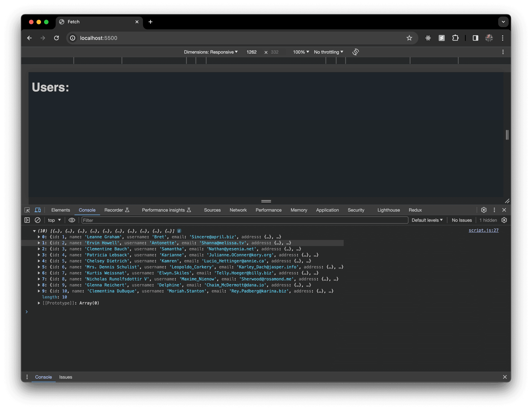The height and width of the screenshot is (410, 532).
Task: Click the console Filter input field
Action: 244,220
